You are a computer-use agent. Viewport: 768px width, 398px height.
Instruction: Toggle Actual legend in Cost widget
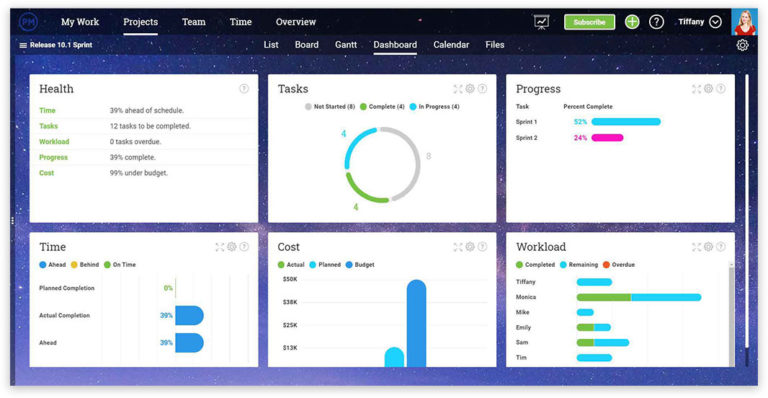(x=291, y=264)
